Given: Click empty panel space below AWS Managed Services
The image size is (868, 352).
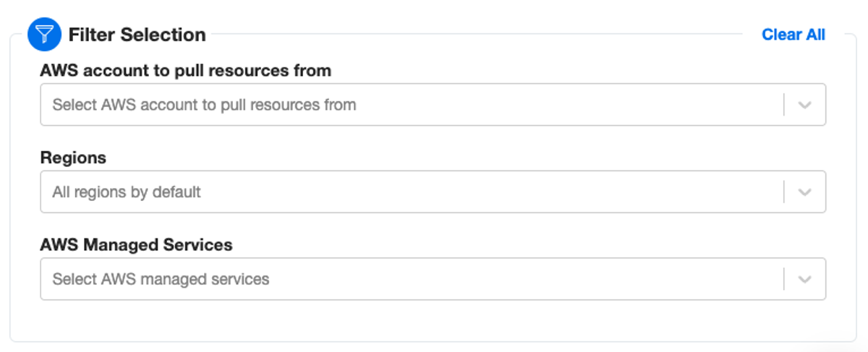Looking at the screenshot, I should tap(433, 320).
